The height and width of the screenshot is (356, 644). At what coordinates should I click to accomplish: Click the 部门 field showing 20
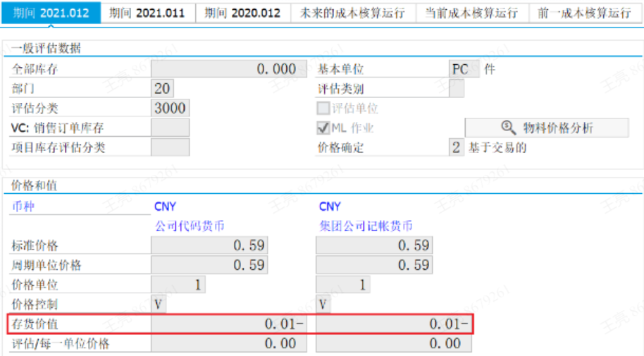click(x=162, y=88)
